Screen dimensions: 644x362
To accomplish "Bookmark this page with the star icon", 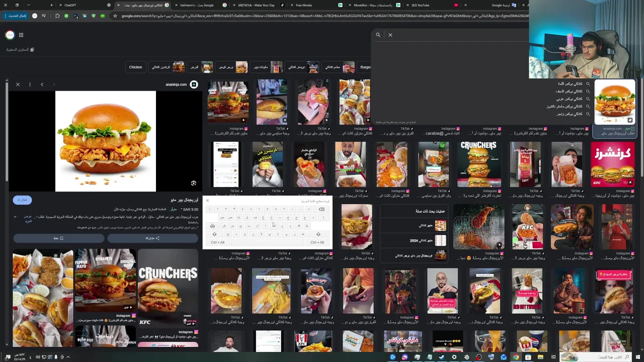I will 115,16.
